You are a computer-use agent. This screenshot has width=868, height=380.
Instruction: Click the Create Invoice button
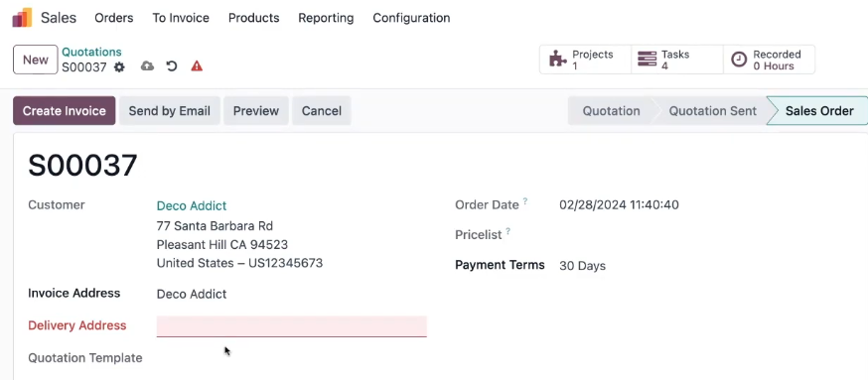tap(65, 110)
